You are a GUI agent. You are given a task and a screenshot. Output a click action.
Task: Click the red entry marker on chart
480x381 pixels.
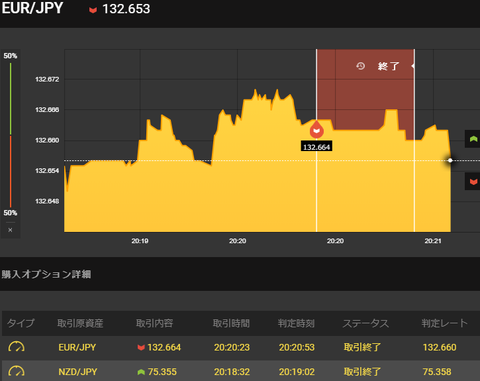click(x=316, y=130)
